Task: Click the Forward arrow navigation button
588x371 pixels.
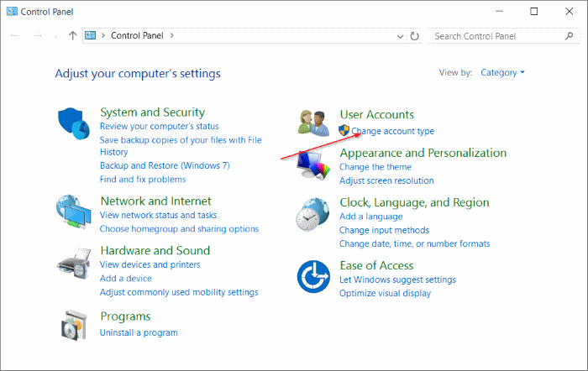Action: coord(38,36)
